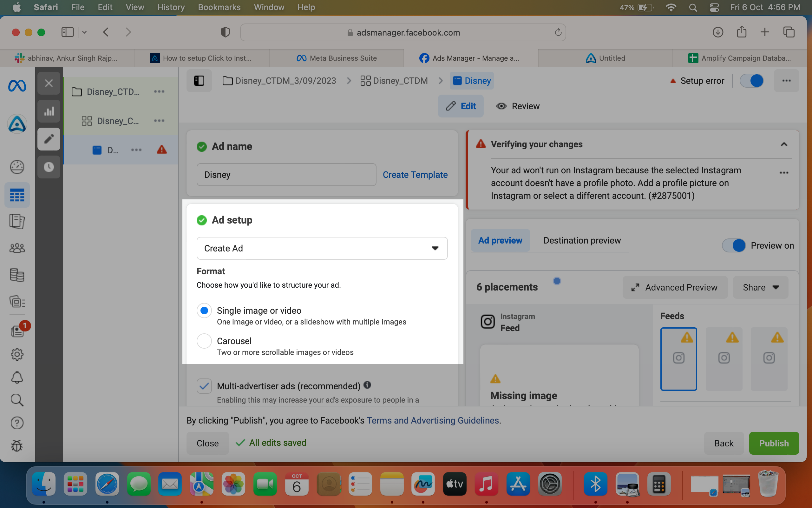The width and height of the screenshot is (812, 508).
Task: Click the Safari privacy shield icon
Action: coord(225,32)
